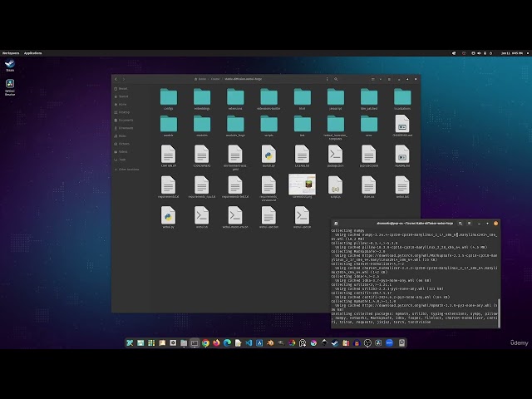
Task: Click the terminal search icon
Action: [461, 224]
